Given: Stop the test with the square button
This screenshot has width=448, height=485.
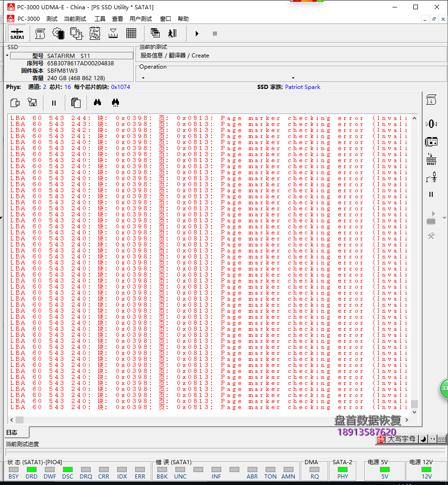Looking at the screenshot, I should click(x=215, y=33).
